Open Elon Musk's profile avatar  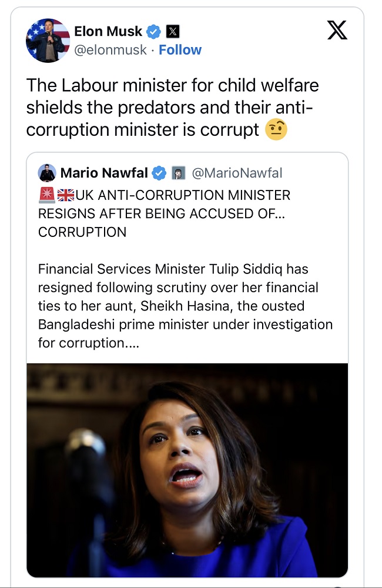[x=48, y=40]
